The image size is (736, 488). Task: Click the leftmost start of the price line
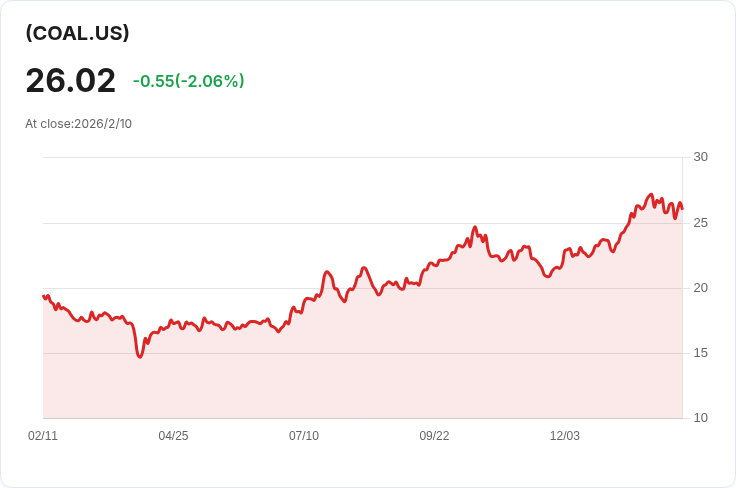tap(43, 296)
